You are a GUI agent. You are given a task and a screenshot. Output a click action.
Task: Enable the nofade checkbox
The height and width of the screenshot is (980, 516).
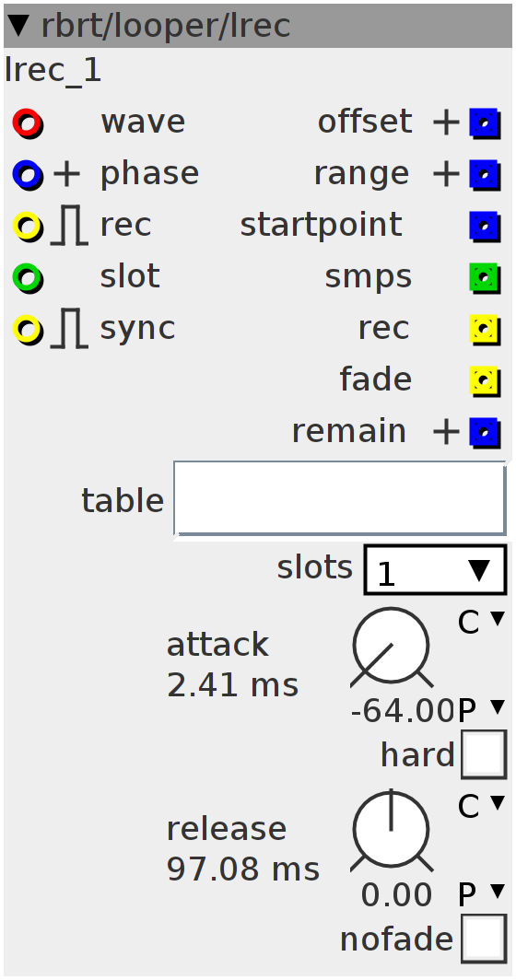(484, 939)
